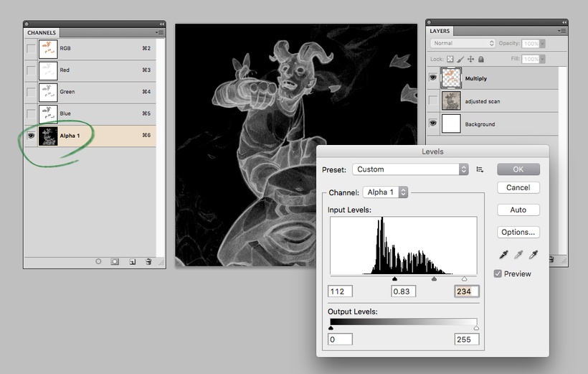Delete channel with Channels panel trash icon
The image size is (588, 374).
click(148, 262)
